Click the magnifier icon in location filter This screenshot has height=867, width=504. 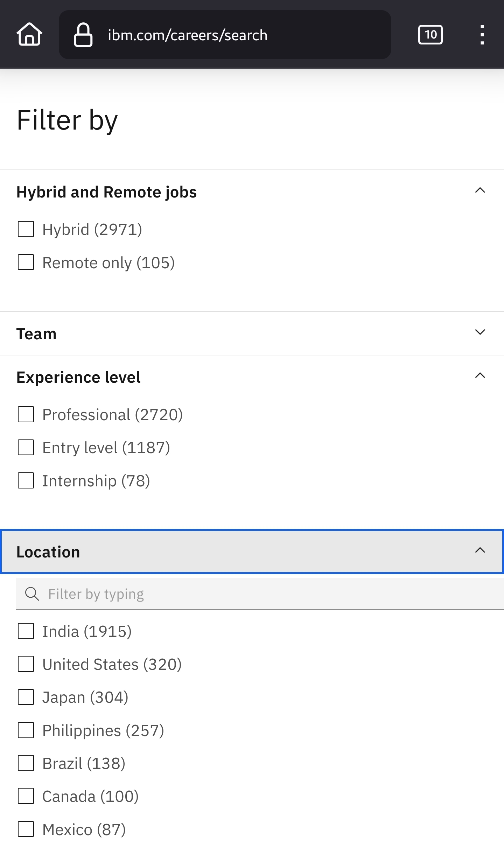pos(32,594)
